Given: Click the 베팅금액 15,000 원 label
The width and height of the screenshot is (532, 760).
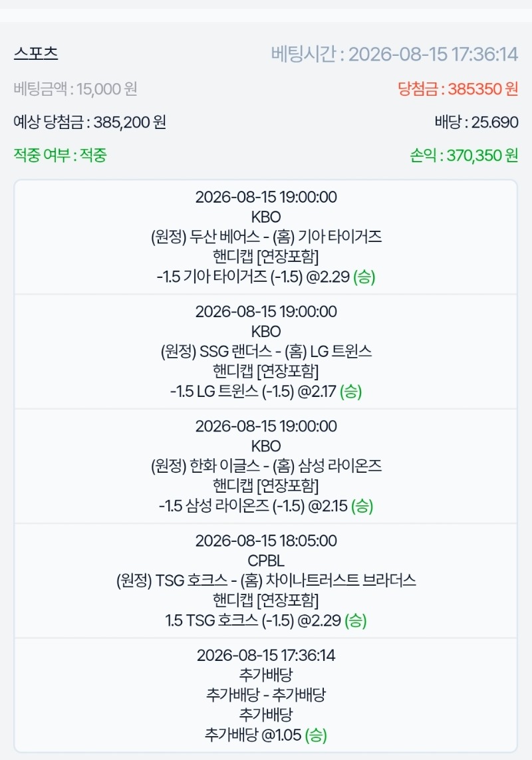Looking at the screenshot, I should pos(75,89).
